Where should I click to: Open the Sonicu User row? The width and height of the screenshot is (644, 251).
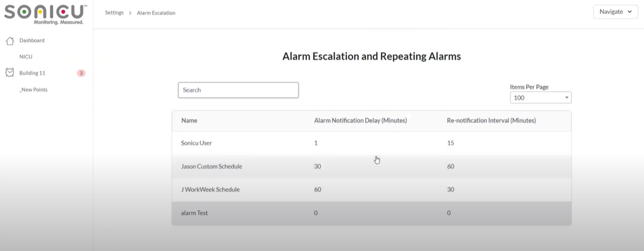coord(197,143)
